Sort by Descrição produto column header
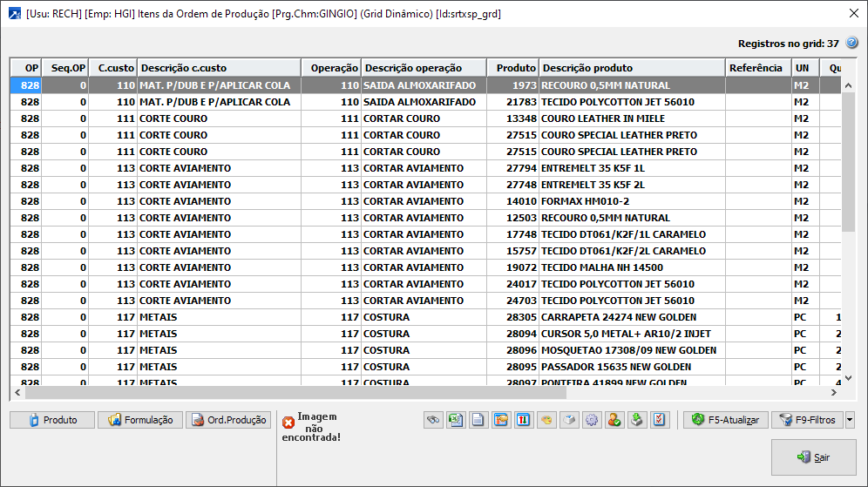 pos(631,68)
